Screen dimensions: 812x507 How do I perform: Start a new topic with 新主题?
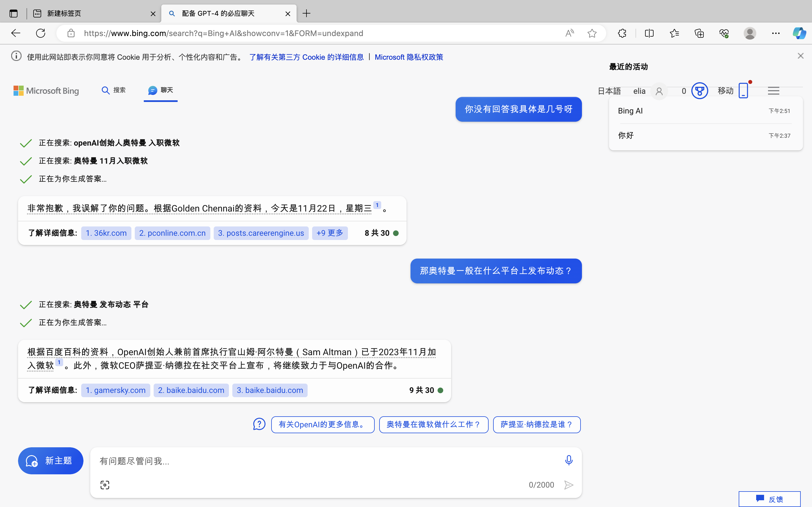tap(51, 461)
